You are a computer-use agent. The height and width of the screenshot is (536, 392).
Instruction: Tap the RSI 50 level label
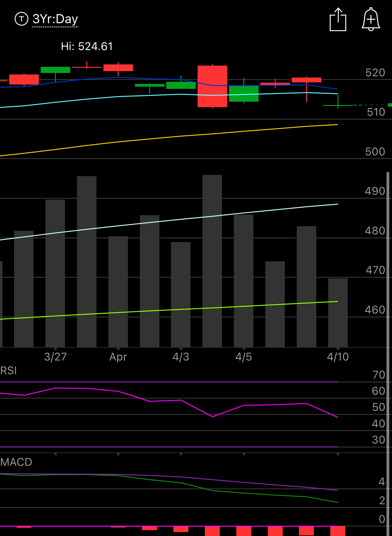379,407
